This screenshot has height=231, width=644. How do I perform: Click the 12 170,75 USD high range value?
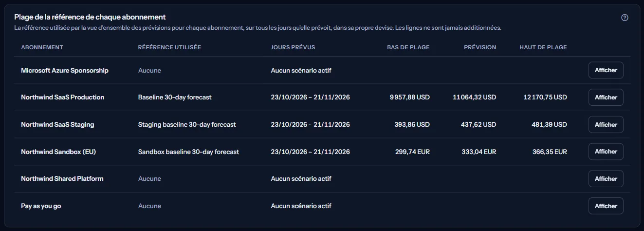tap(545, 97)
